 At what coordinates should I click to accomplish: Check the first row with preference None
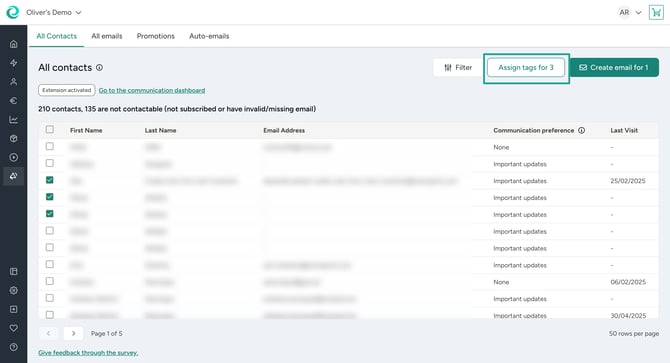click(50, 146)
